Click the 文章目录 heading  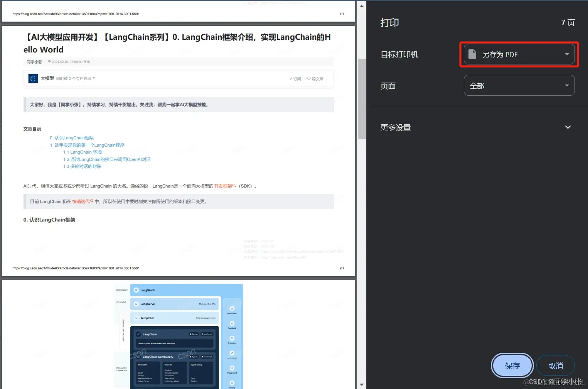click(x=32, y=129)
